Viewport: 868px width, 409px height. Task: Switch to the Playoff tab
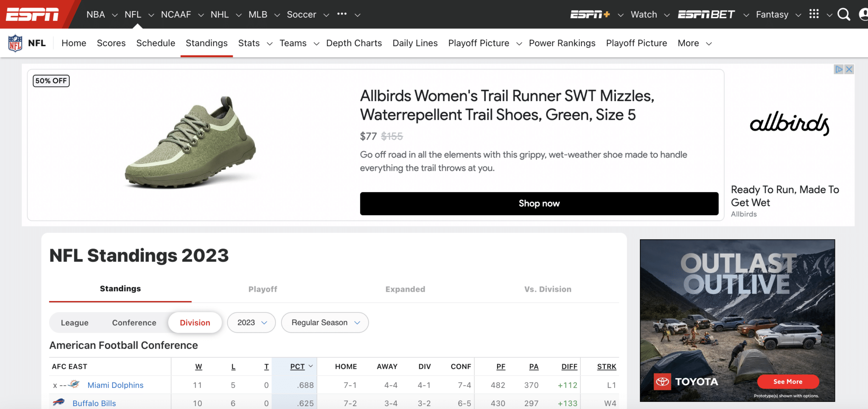pyautogui.click(x=263, y=289)
